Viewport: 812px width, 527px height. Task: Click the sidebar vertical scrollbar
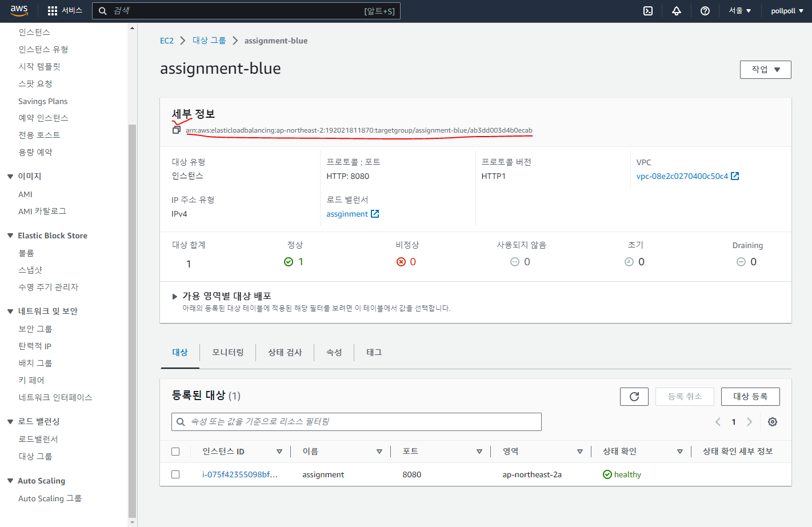pyautogui.click(x=132, y=320)
